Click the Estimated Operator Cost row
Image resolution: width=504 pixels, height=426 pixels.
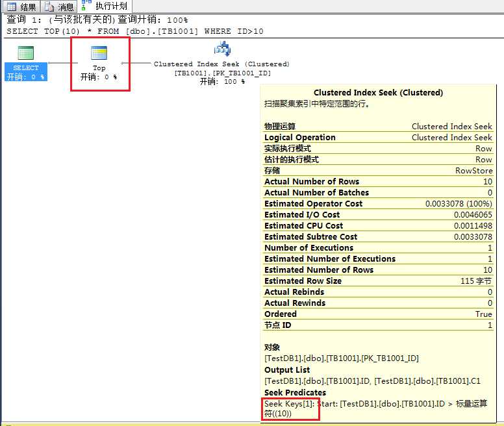378,203
